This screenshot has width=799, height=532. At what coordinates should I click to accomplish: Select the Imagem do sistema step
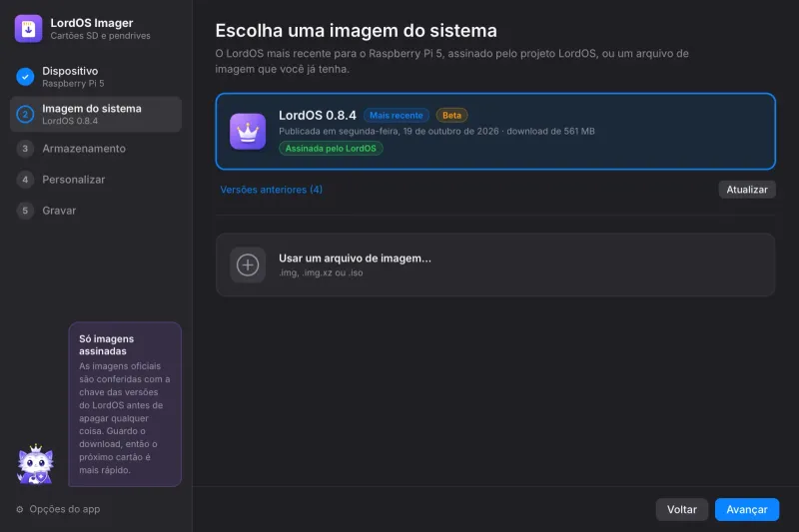(x=96, y=115)
